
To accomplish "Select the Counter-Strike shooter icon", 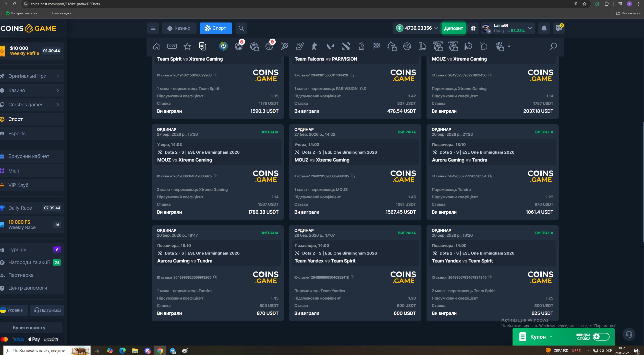I will coord(315,46).
